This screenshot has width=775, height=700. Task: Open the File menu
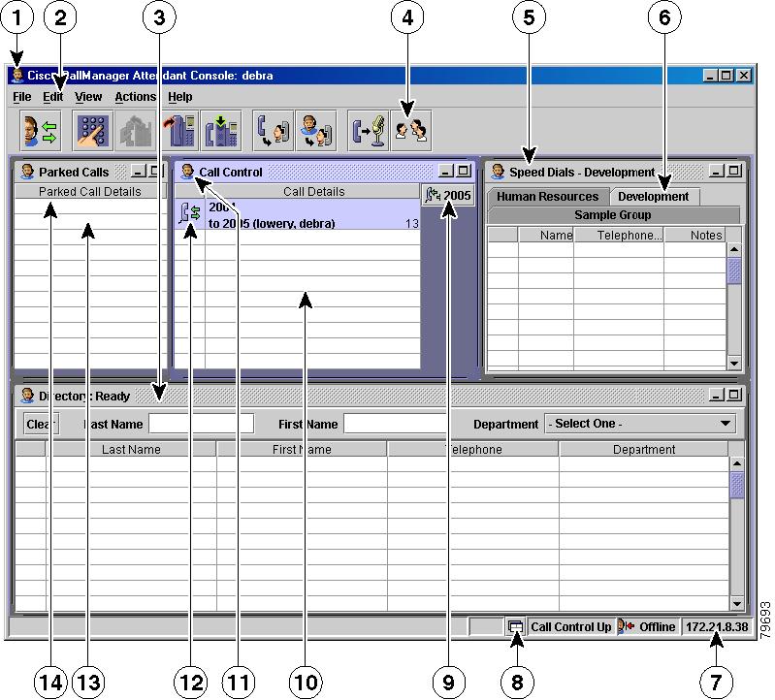click(21, 97)
